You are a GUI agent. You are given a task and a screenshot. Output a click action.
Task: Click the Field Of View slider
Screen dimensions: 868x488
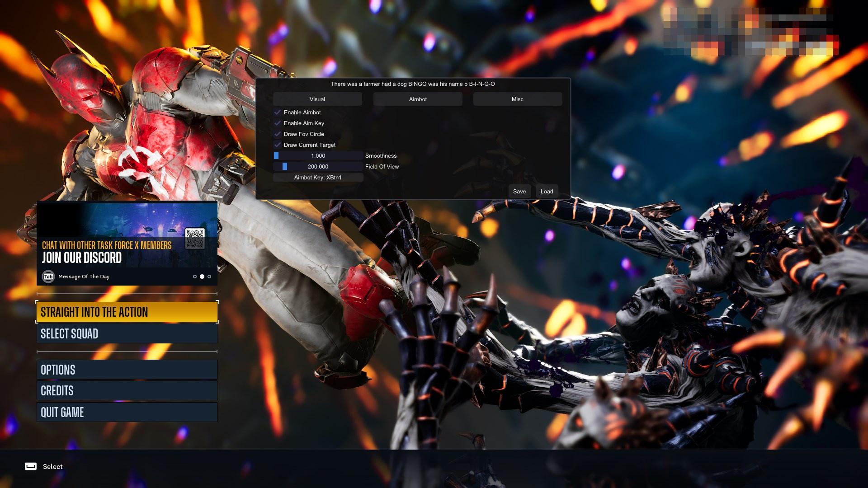(318, 166)
